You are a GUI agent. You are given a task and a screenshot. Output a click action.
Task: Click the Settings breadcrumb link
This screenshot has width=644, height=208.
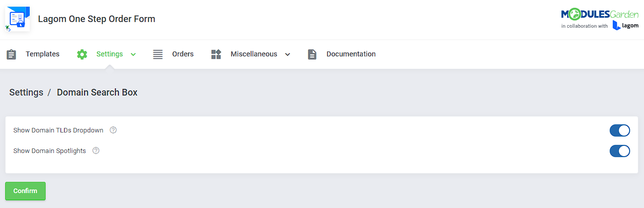(x=26, y=92)
